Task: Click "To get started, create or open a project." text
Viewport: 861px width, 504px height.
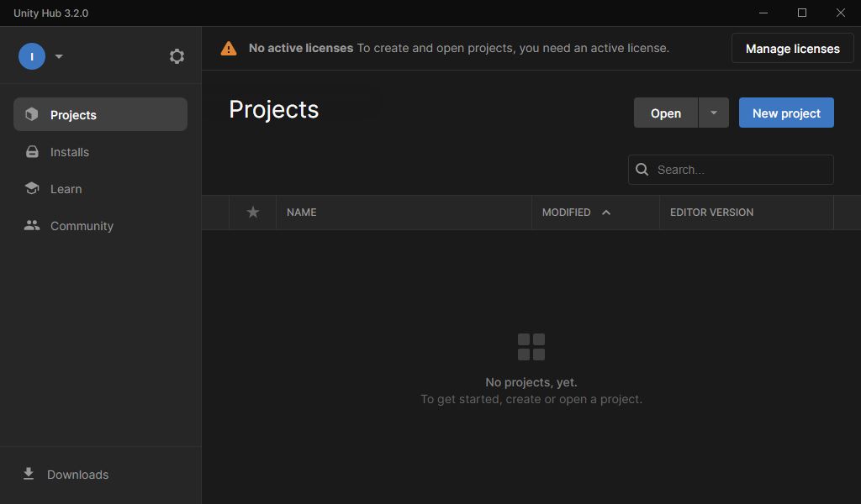Action: click(531, 399)
